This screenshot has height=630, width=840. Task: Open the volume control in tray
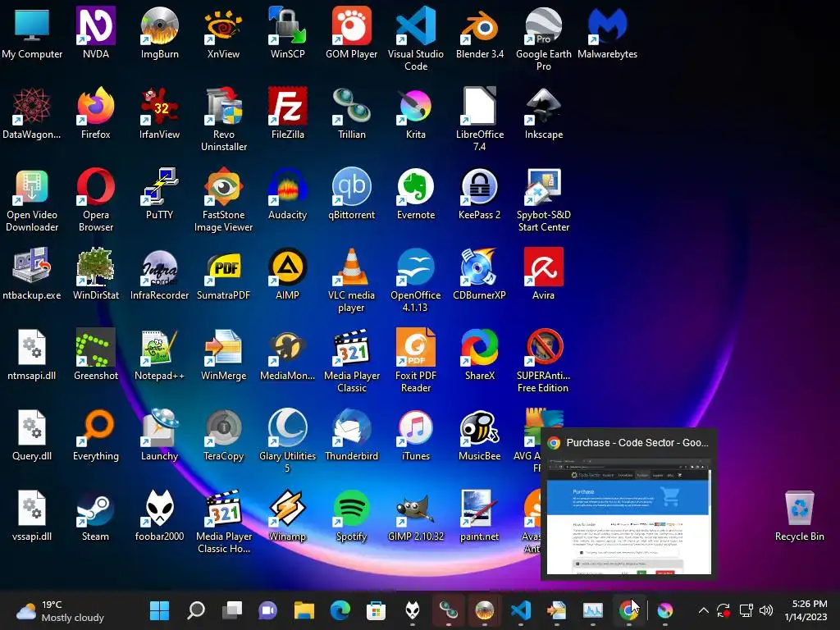766,610
